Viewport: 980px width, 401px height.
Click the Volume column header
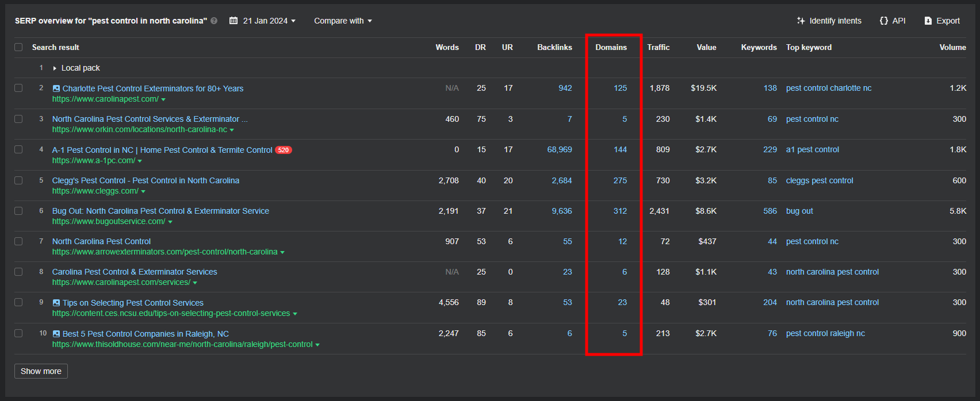coord(952,47)
